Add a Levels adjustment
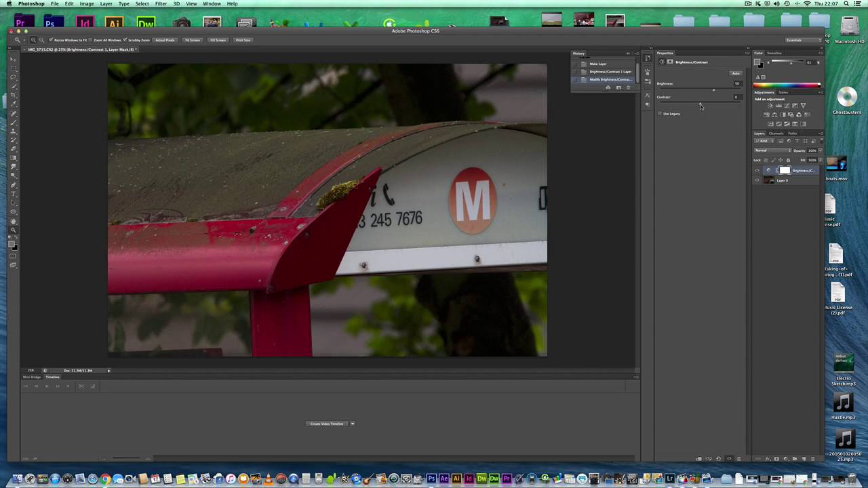 point(778,106)
